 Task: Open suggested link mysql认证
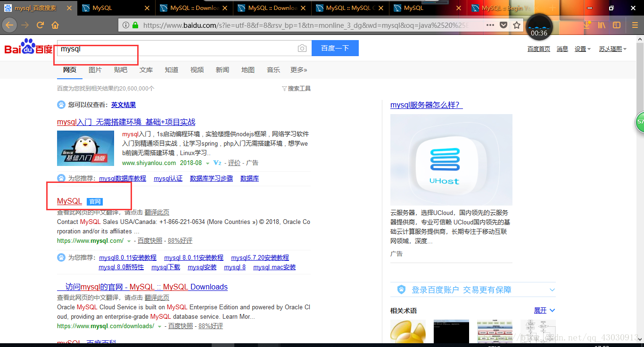coord(168,178)
